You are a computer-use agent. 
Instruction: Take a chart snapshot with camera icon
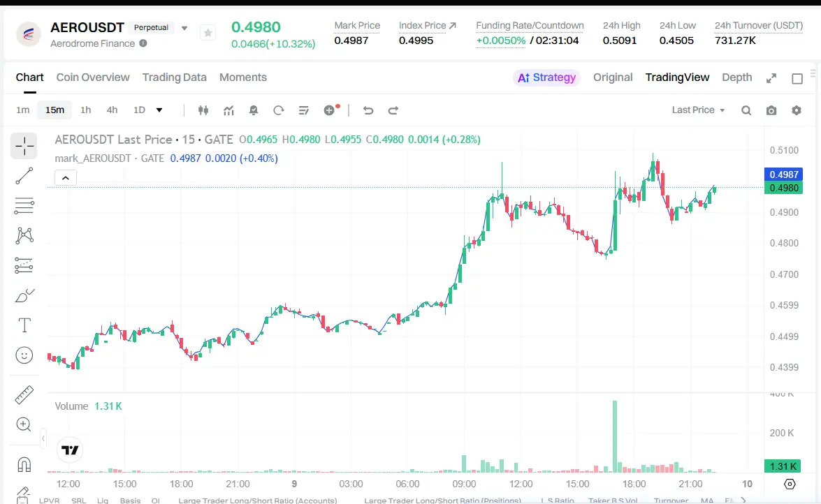coord(771,110)
